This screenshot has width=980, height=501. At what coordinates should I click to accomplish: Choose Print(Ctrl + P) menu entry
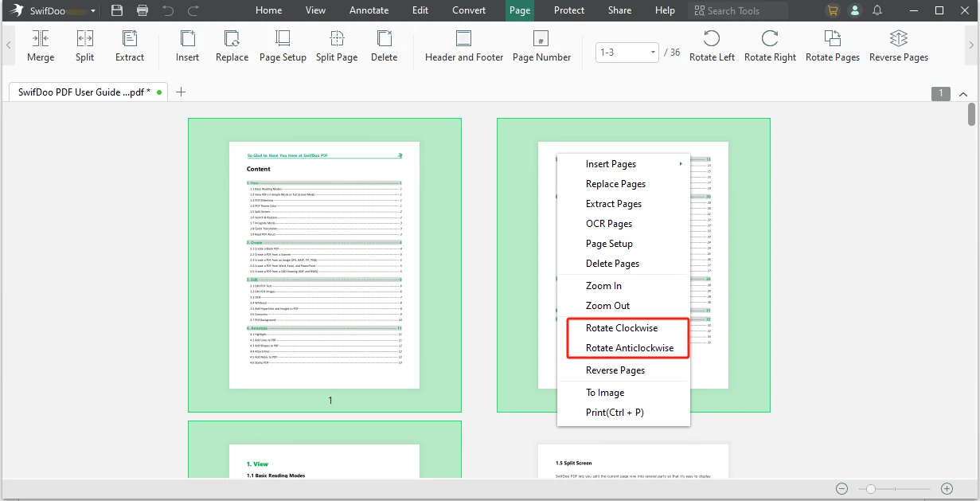tap(623, 413)
